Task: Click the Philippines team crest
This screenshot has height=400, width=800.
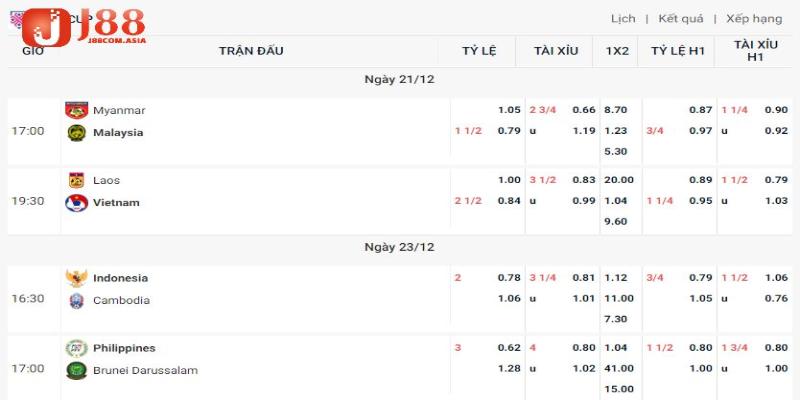Action: (x=77, y=348)
